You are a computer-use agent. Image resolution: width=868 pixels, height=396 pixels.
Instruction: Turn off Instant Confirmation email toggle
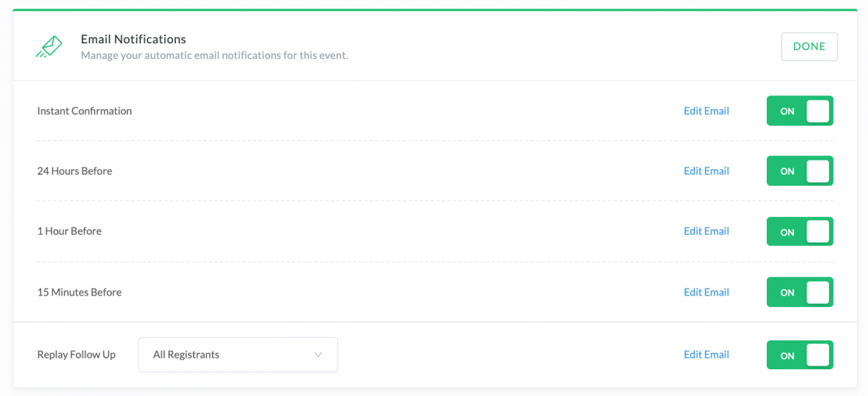pos(800,111)
